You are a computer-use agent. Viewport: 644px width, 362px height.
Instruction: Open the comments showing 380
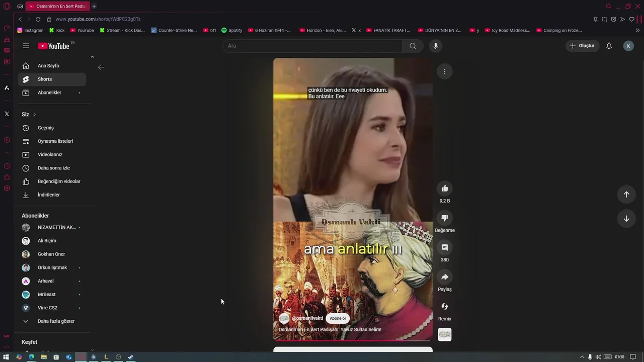(445, 247)
